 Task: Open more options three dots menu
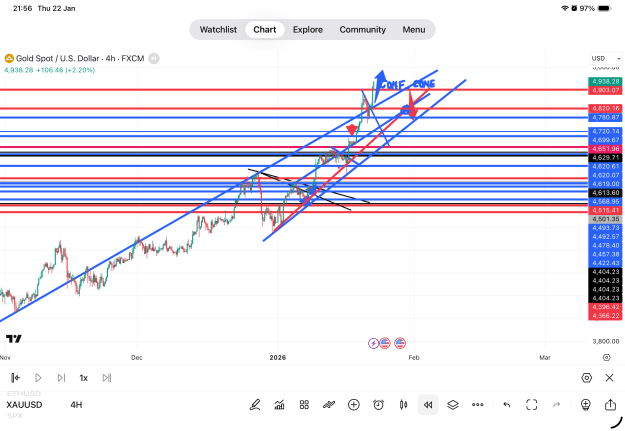click(478, 405)
